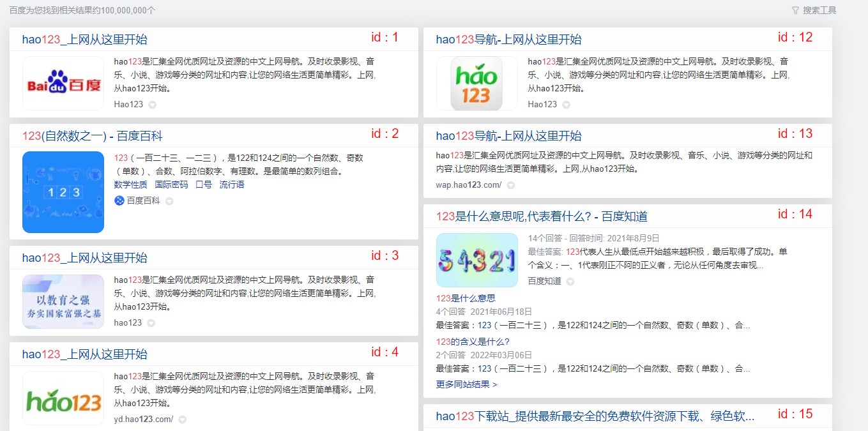868x431 pixels.
Task: Open the hao123 title of the yd.hao123.com result
Action: point(84,354)
